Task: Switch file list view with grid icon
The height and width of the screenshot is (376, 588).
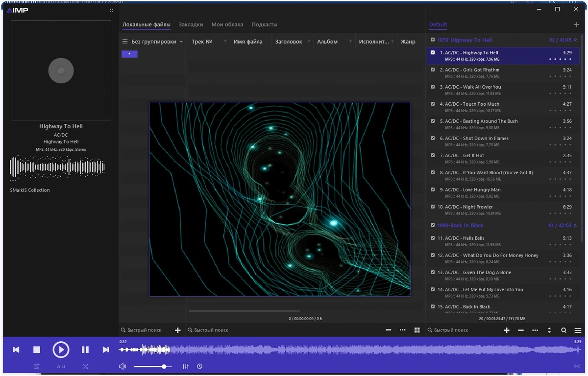Action: click(x=417, y=330)
